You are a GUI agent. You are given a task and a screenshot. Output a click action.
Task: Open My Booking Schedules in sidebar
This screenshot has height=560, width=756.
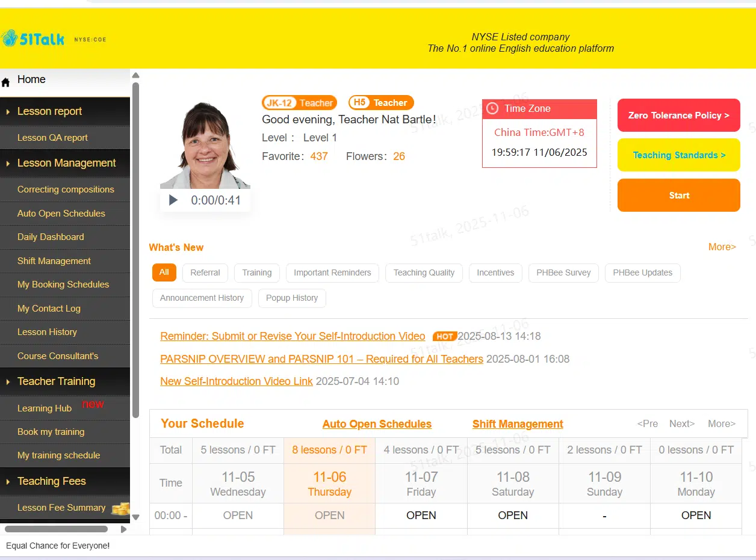click(x=63, y=285)
